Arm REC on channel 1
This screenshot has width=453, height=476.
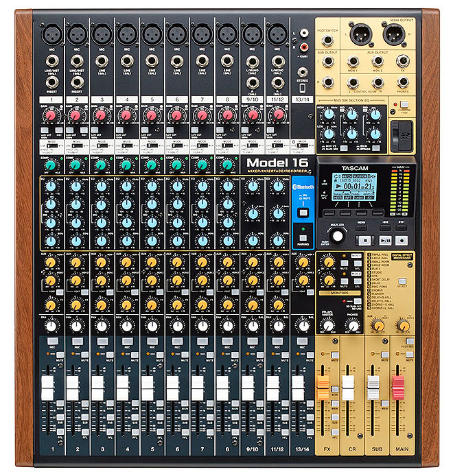pyautogui.click(x=53, y=341)
